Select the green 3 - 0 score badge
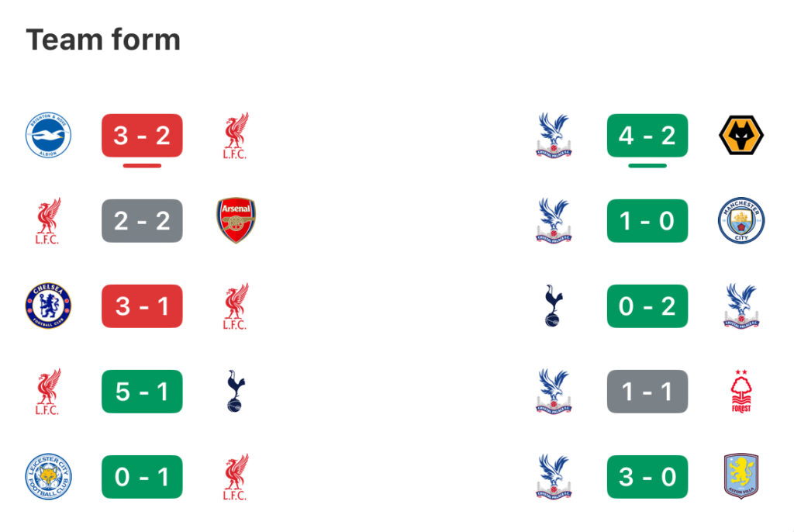 coord(647,477)
